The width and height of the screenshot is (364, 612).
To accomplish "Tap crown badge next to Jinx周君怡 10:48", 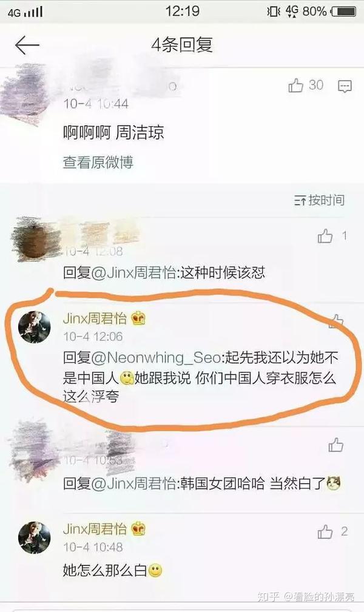I will (x=138, y=529).
